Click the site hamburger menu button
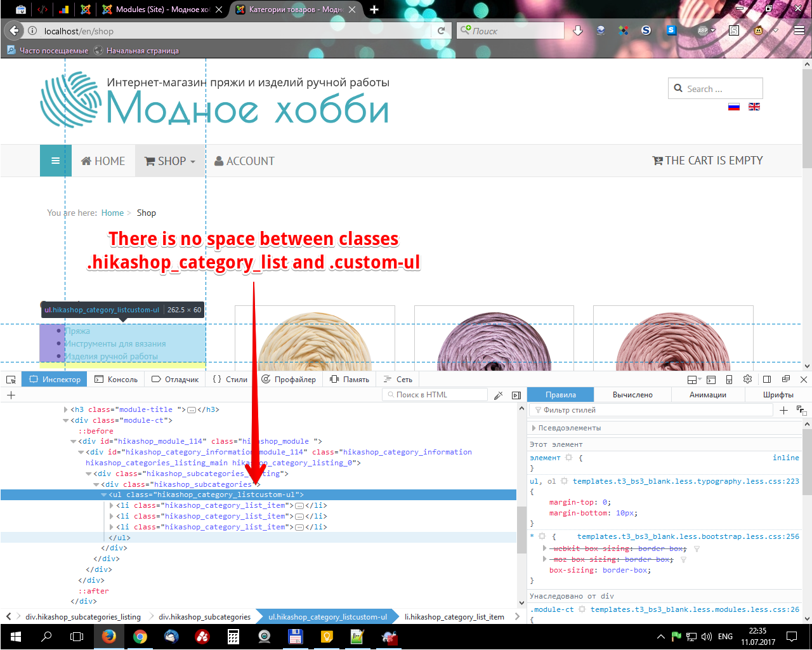Image resolution: width=812 pixels, height=650 pixels. [56, 161]
